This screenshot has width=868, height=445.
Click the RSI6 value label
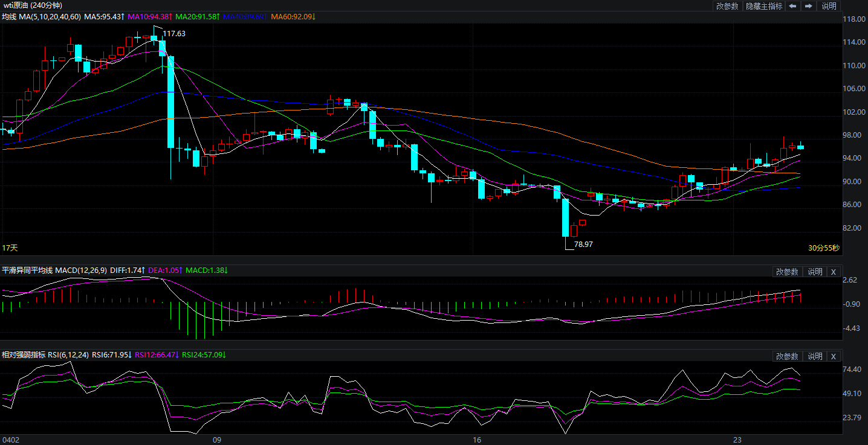tap(112, 355)
